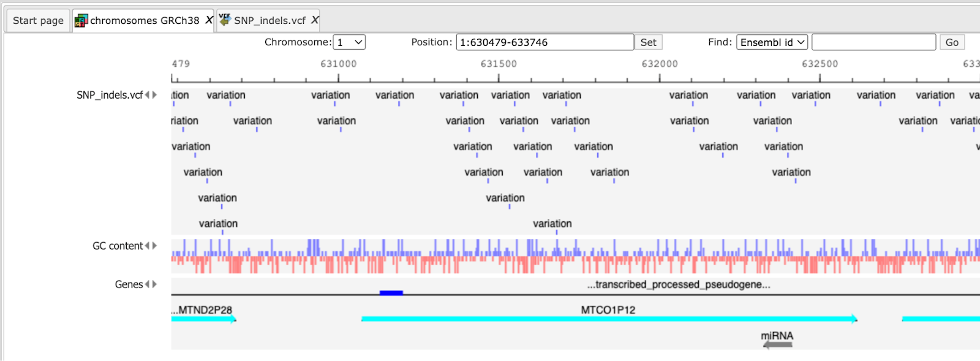Open the Find type Ensembl id dropdown
Image resolution: width=980 pixels, height=361 pixels.
[x=772, y=42]
